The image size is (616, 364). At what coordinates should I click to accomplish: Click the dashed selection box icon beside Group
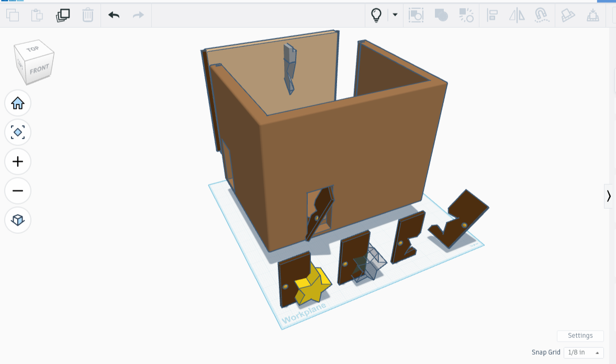pyautogui.click(x=416, y=15)
